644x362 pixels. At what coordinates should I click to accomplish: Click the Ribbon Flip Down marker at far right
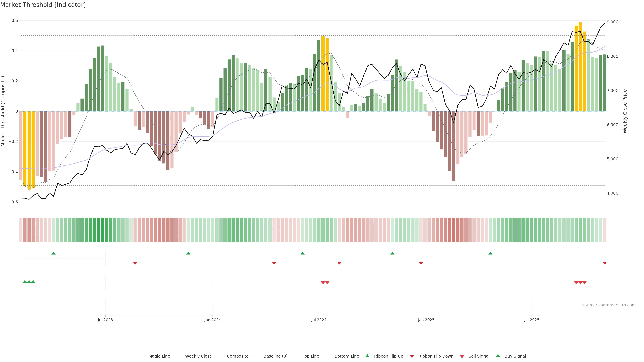(x=604, y=263)
